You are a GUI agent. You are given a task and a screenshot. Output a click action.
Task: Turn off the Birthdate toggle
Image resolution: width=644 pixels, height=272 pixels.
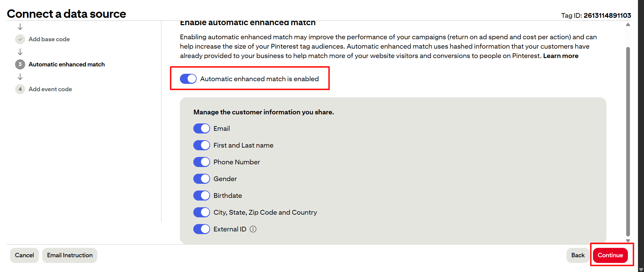[202, 196]
